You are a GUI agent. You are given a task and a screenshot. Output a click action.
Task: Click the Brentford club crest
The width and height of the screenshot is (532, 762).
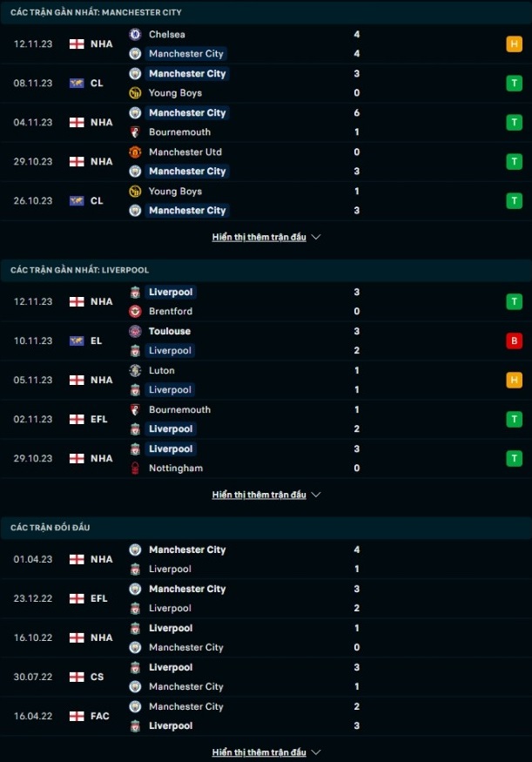click(x=135, y=311)
